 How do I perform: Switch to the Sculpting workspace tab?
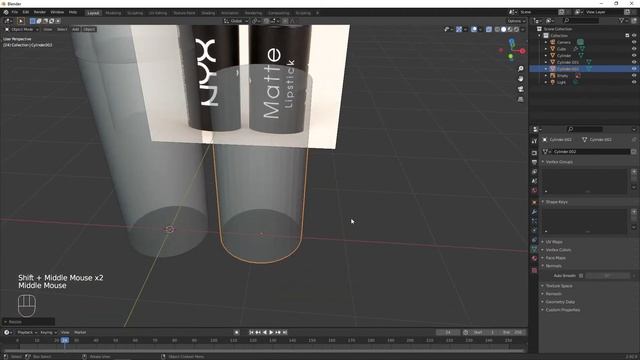pos(135,13)
